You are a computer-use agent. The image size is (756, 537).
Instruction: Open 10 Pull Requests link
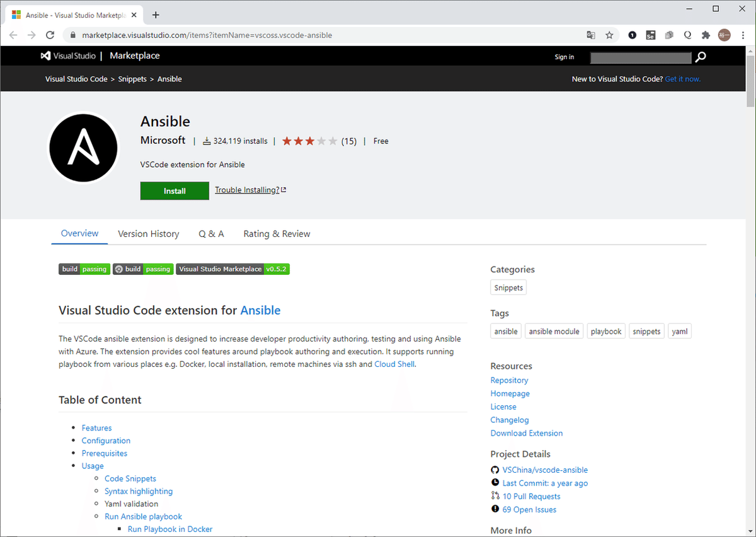531,496
